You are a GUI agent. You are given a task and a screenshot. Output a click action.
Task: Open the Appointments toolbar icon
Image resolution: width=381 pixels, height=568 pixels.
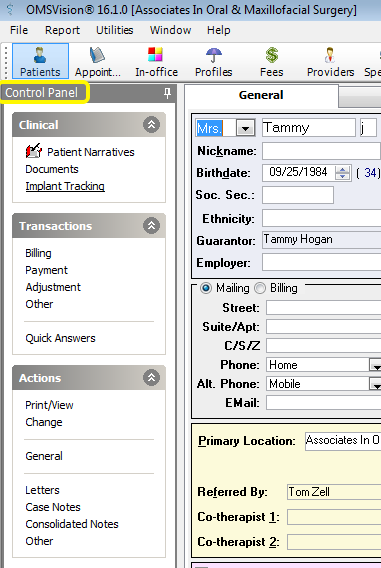tap(97, 61)
